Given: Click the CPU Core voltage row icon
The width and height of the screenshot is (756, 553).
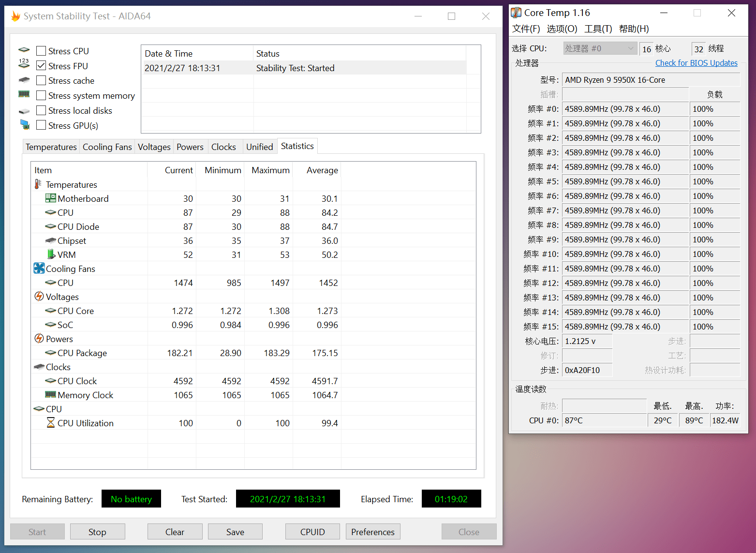Looking at the screenshot, I should point(50,311).
